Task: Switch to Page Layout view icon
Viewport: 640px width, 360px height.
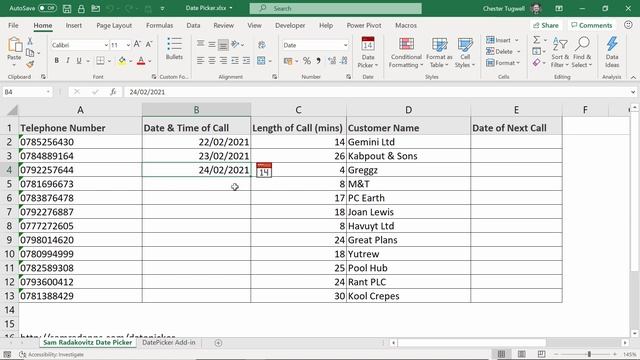Action: click(522, 354)
